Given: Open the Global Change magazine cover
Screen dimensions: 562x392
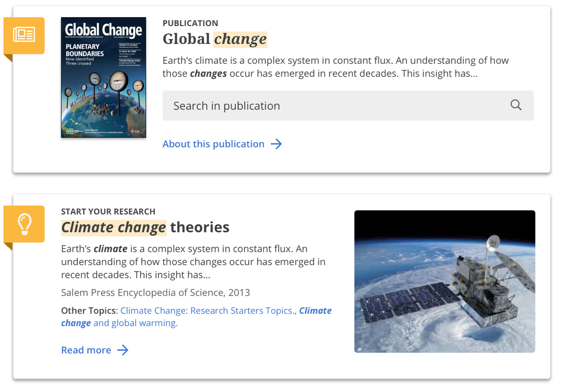Looking at the screenshot, I should [103, 77].
